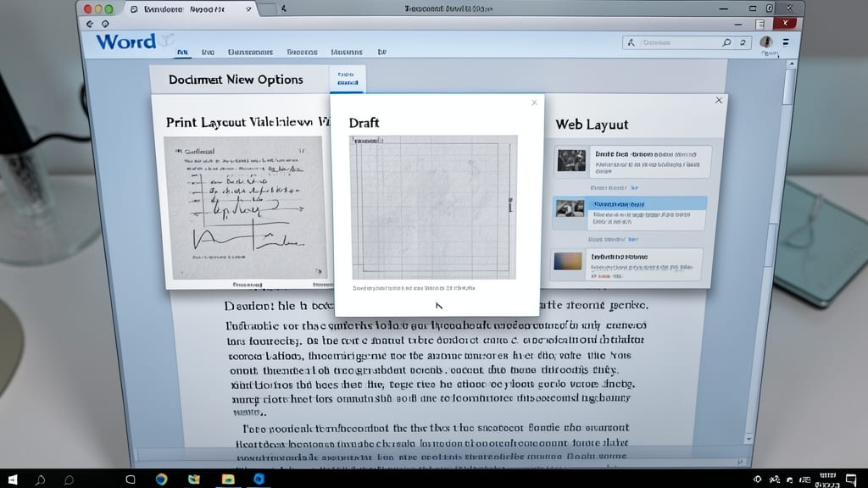Open the hamburger menu next to the avatar
The height and width of the screenshot is (488, 868).
coord(786,42)
